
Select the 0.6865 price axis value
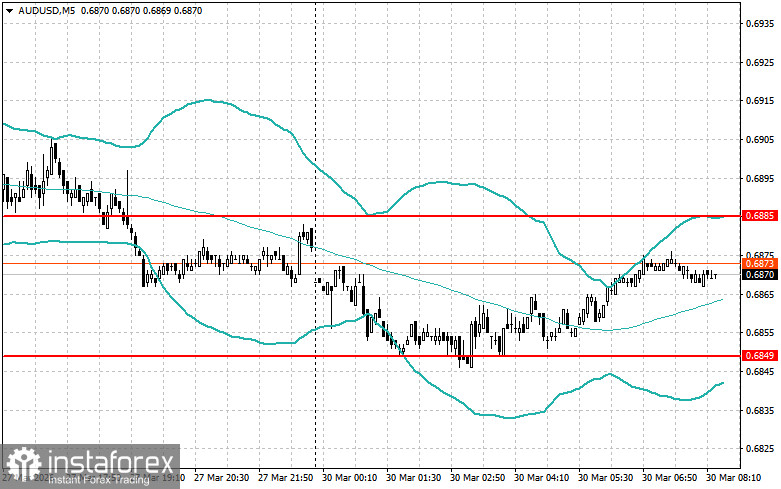[760, 294]
